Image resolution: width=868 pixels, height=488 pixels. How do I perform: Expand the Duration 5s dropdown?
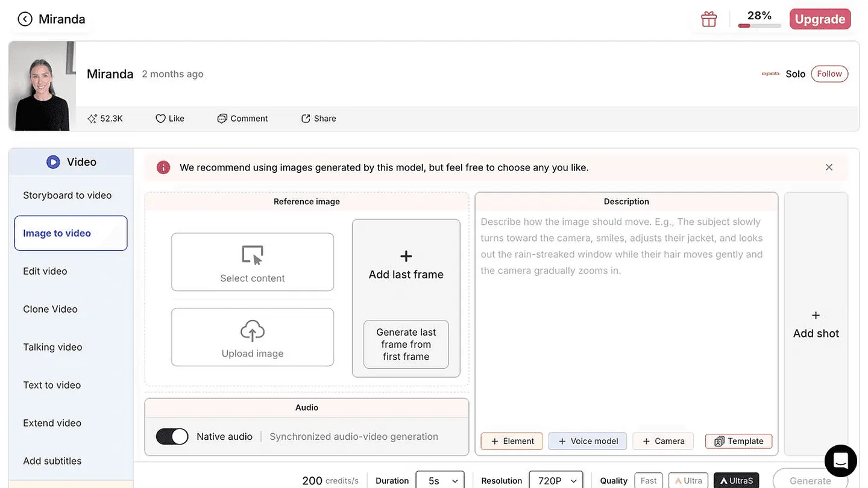[440, 480]
